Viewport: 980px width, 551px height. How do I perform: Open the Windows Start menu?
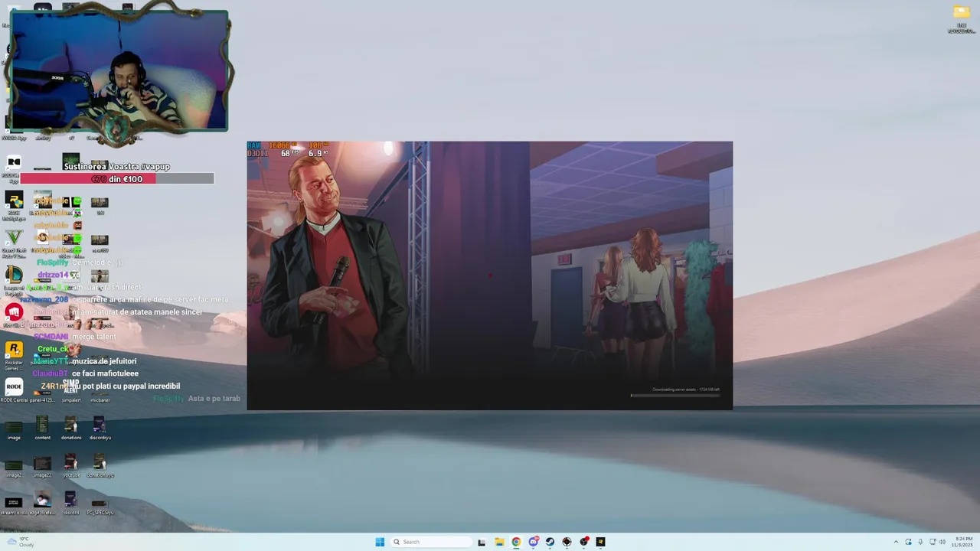coord(380,542)
